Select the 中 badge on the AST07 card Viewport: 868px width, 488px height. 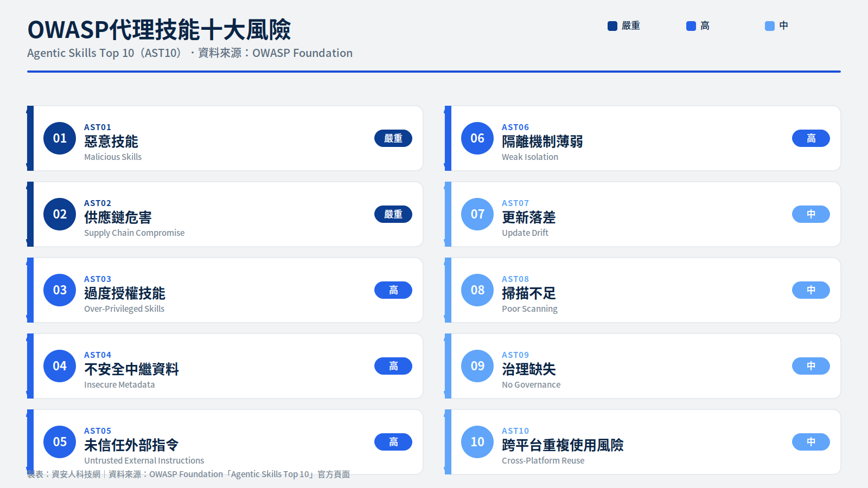click(x=811, y=214)
